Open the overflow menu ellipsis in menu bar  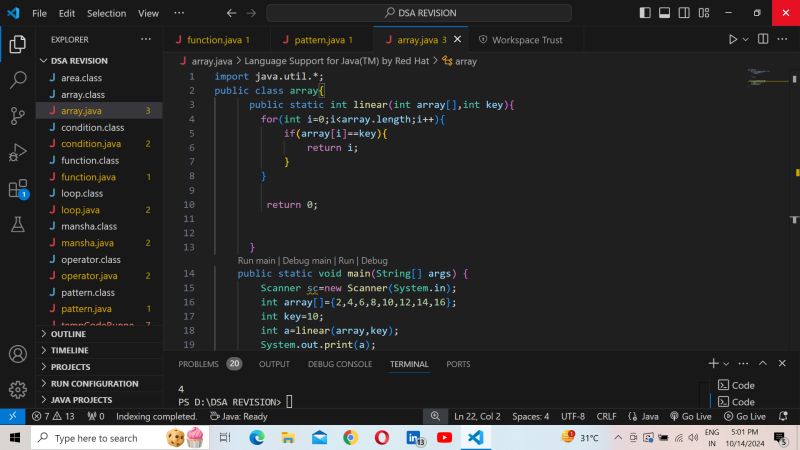click(x=179, y=13)
